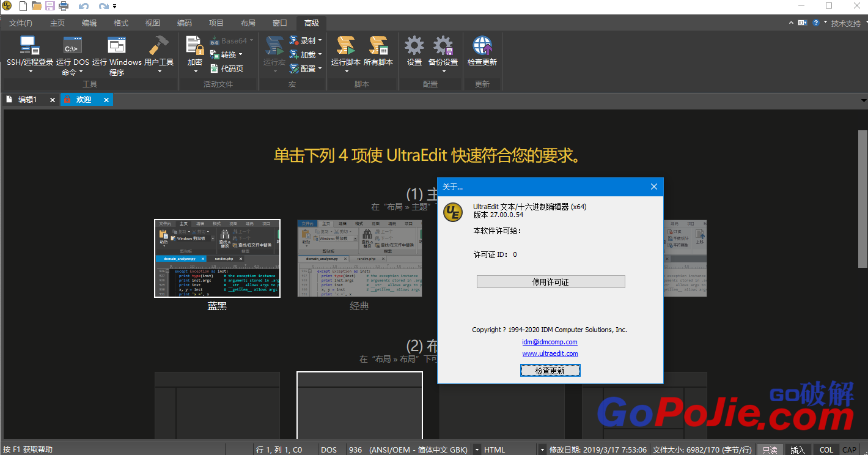This screenshot has width=868, height=455.
Task: Select the highlighted layout thumbnail under section (2)
Action: coord(359,405)
